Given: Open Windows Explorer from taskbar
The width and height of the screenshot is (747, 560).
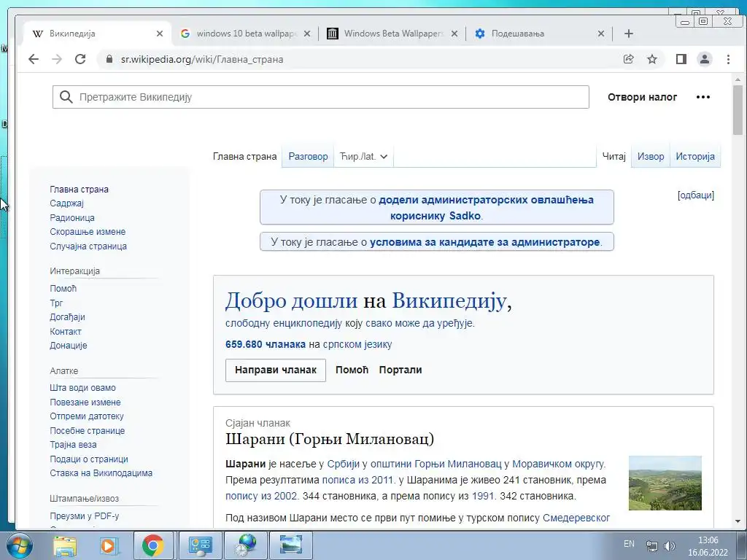Looking at the screenshot, I should tap(64, 545).
